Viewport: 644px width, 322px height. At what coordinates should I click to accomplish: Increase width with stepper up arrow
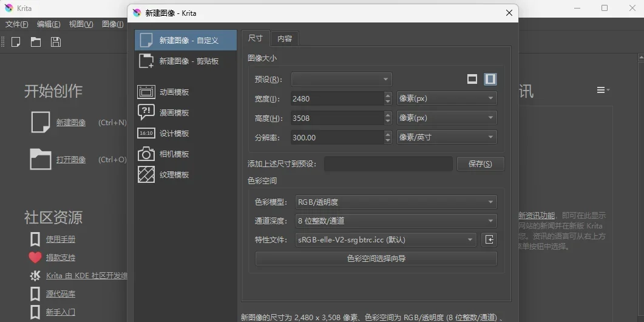pyautogui.click(x=388, y=95)
